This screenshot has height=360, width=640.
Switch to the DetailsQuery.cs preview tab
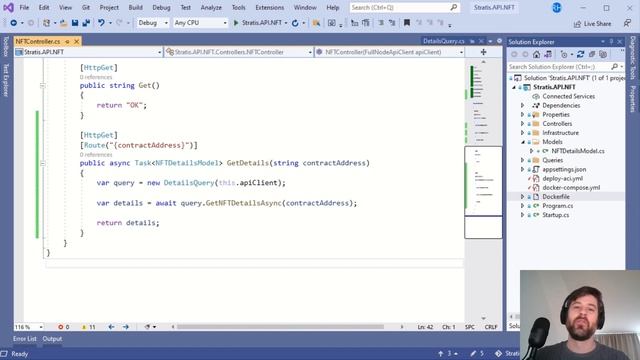tap(444, 41)
